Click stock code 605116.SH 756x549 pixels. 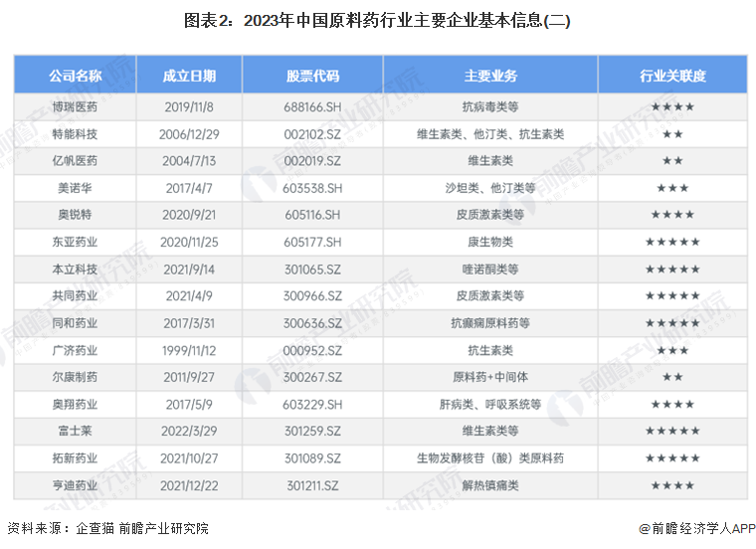click(x=312, y=215)
